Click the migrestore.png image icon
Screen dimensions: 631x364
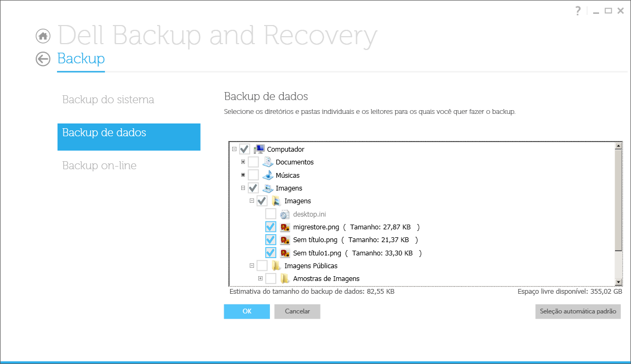[x=285, y=227]
